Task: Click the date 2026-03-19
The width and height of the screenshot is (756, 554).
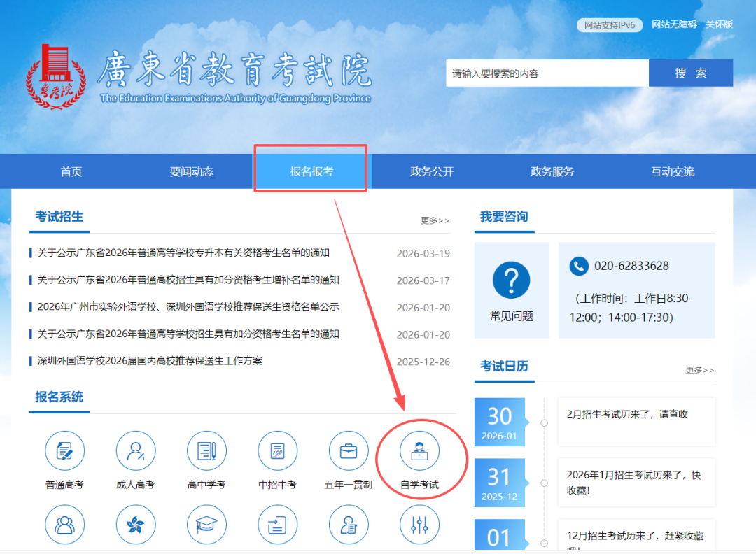Action: click(x=423, y=254)
